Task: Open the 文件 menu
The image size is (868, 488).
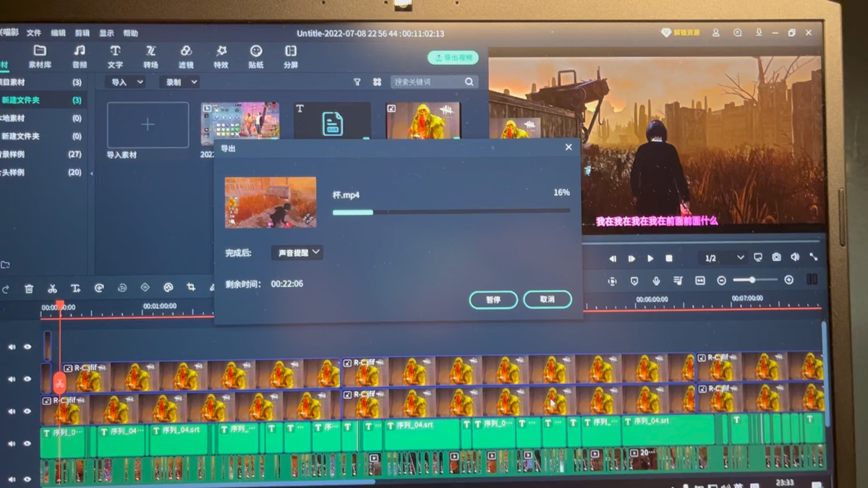Action: [x=34, y=33]
